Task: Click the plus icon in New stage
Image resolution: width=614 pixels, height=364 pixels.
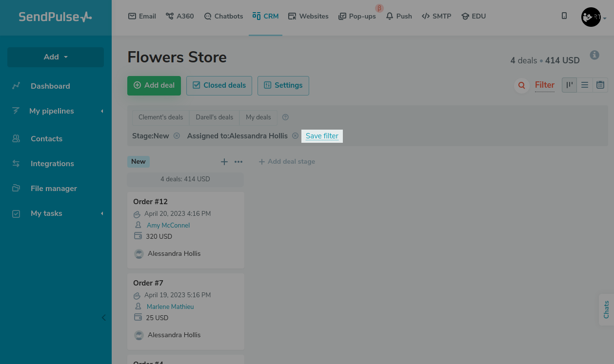Action: pos(224,162)
